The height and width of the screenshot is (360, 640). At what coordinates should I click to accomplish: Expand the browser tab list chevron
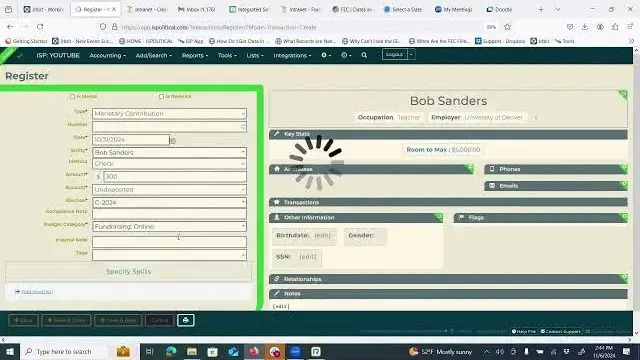click(558, 9)
